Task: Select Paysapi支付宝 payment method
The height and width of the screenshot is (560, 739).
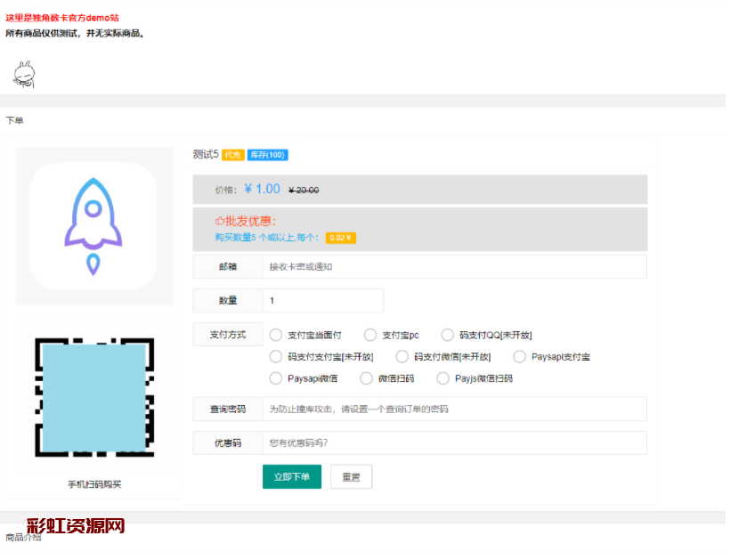Action: (x=520, y=357)
